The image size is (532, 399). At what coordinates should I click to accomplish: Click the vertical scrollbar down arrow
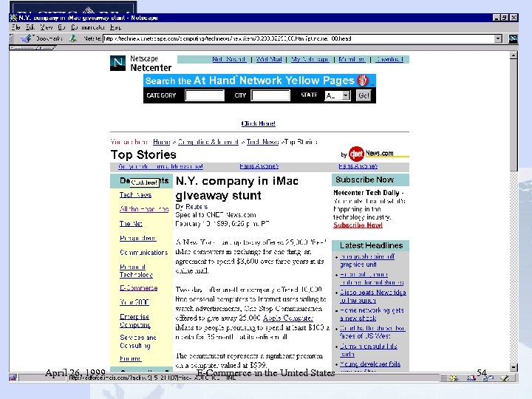pyautogui.click(x=514, y=367)
